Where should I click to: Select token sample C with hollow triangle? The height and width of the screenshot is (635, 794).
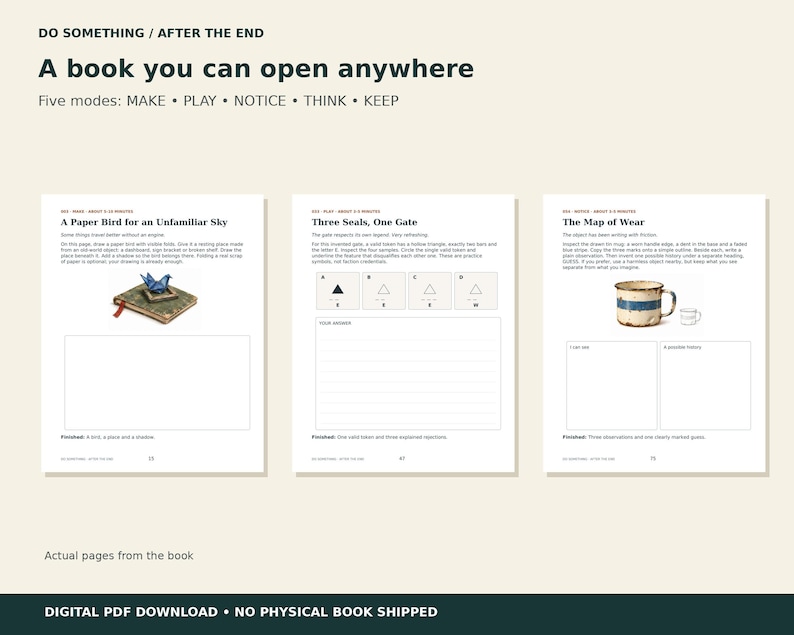tap(430, 291)
